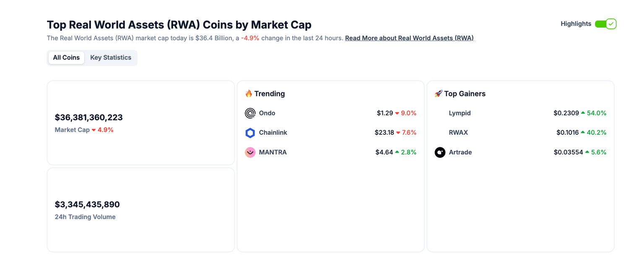Open the Chainlink coin page
The image size is (644, 262).
[x=273, y=133]
